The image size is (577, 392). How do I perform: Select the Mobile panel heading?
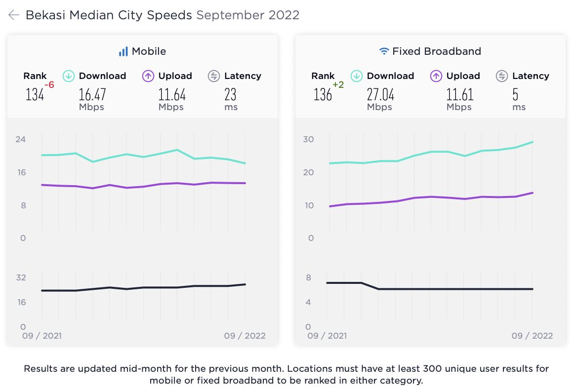point(149,51)
